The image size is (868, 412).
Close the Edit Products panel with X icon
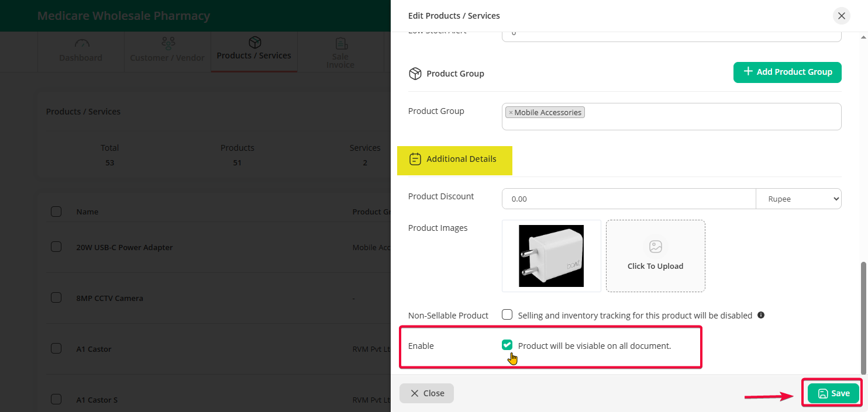tap(841, 16)
